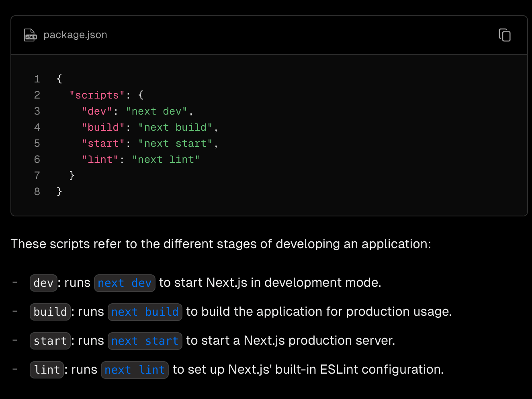Click the green "next lint" string value
The image size is (532, 399).
point(166,160)
